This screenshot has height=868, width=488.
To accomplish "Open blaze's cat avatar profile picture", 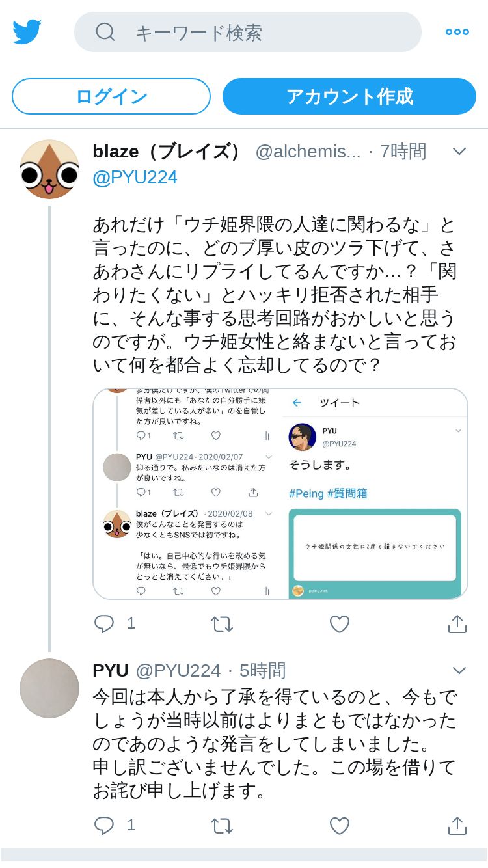I will [x=49, y=169].
